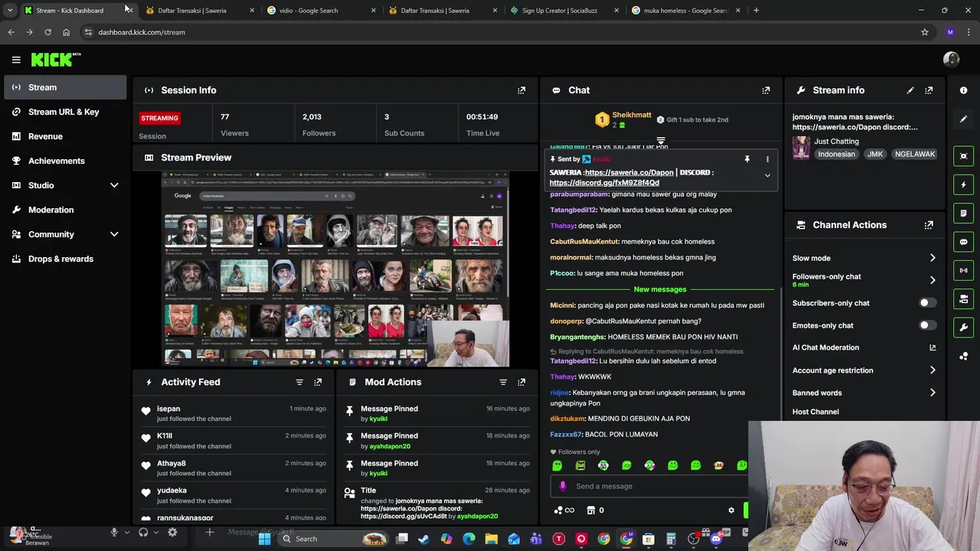Image resolution: width=980 pixels, height=551 pixels.
Task: Insert the first green Kick emote
Action: click(x=557, y=465)
